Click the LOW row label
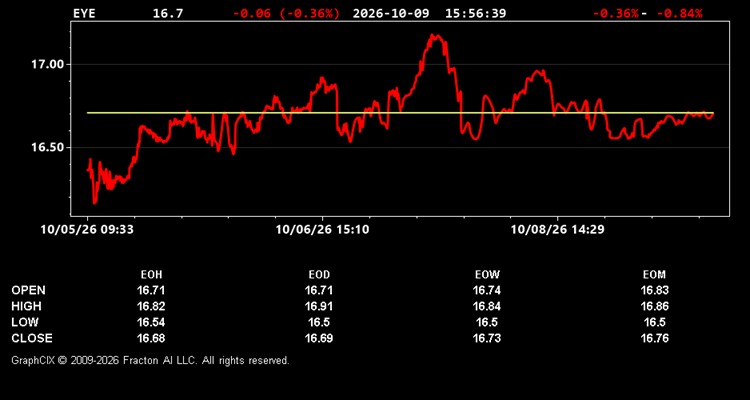 coord(25,322)
